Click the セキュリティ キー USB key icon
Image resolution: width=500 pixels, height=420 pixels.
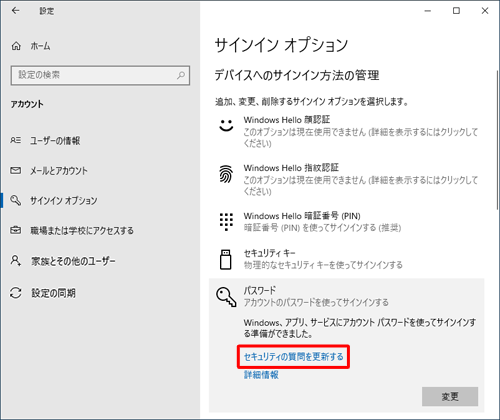[226, 259]
